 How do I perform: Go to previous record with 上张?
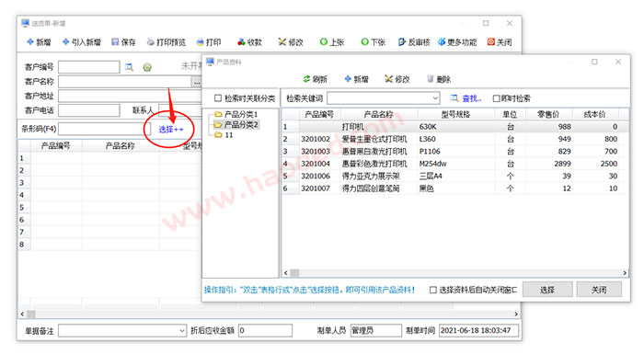(332, 42)
